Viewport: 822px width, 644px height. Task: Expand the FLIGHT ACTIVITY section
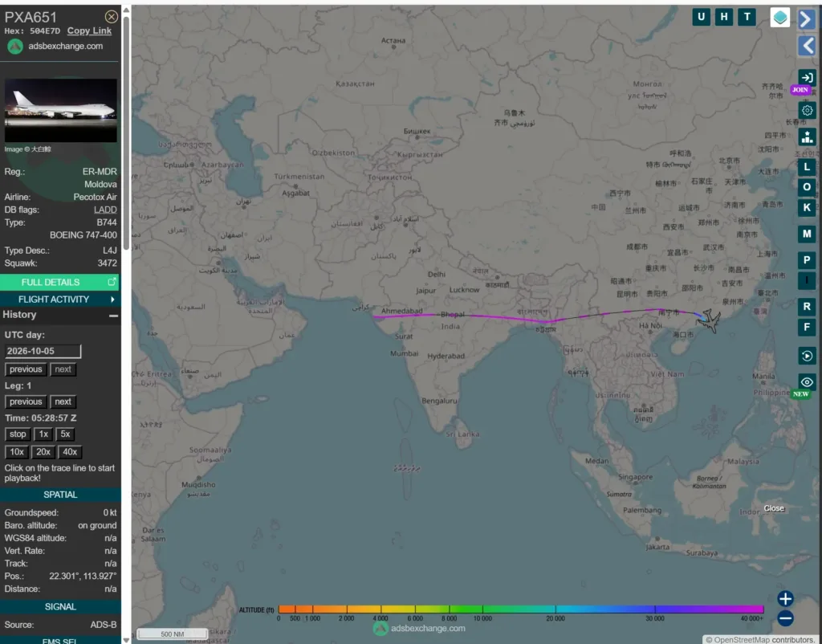click(59, 300)
